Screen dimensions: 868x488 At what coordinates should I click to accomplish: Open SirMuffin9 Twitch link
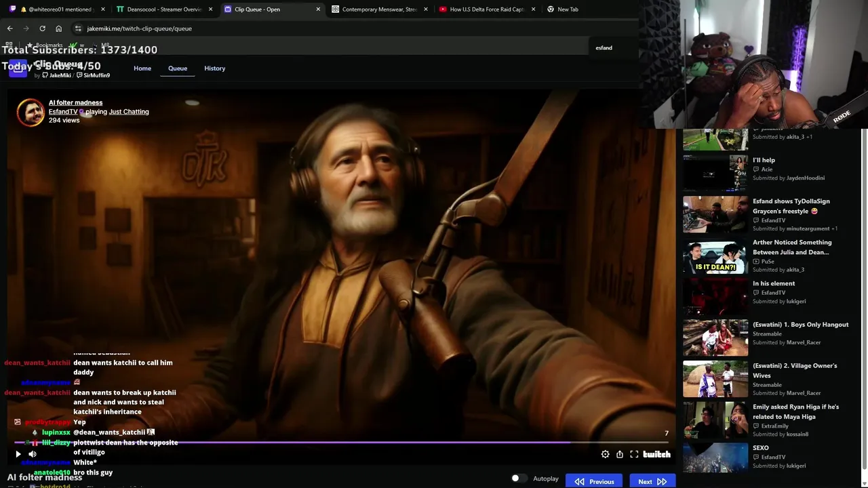click(x=93, y=75)
